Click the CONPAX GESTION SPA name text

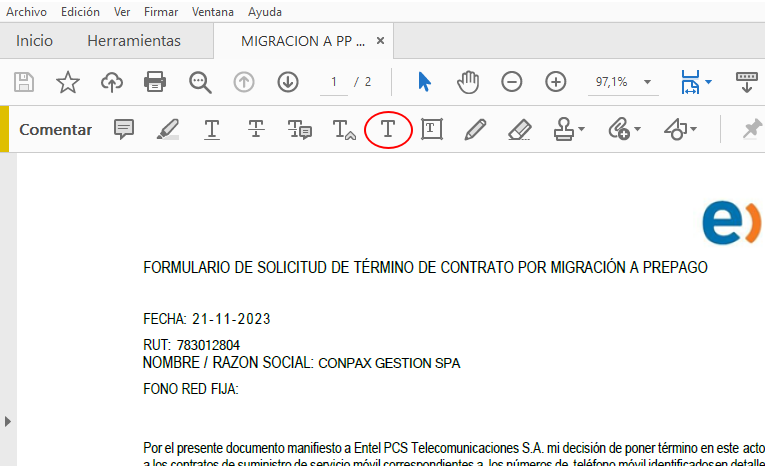389,364
